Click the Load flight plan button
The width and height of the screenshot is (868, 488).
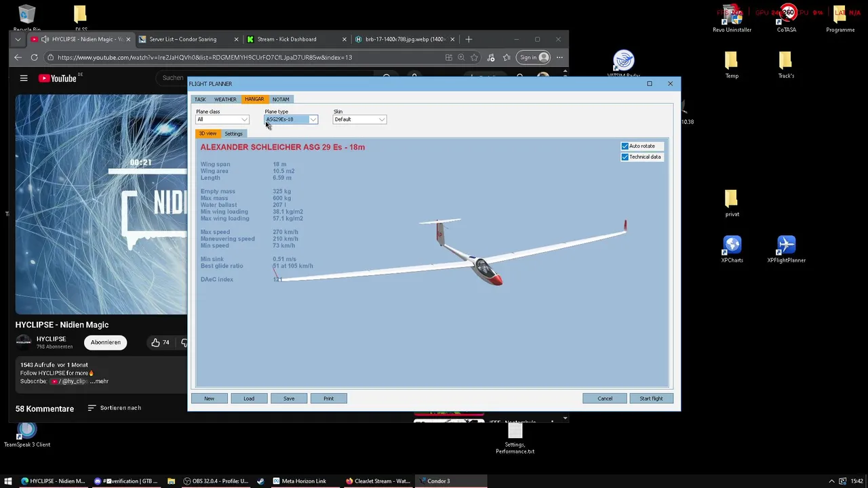coord(249,399)
